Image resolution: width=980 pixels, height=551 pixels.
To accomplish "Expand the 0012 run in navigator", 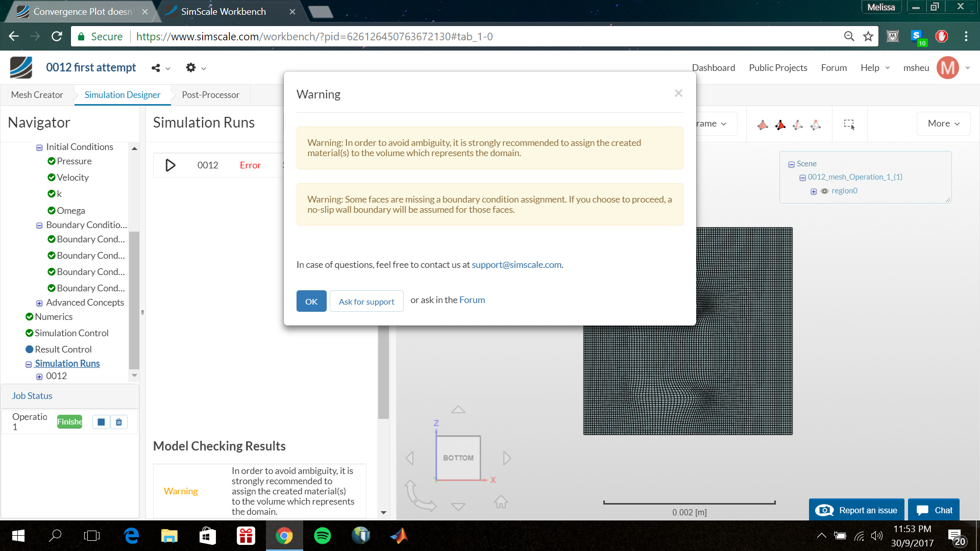I will coord(39,377).
